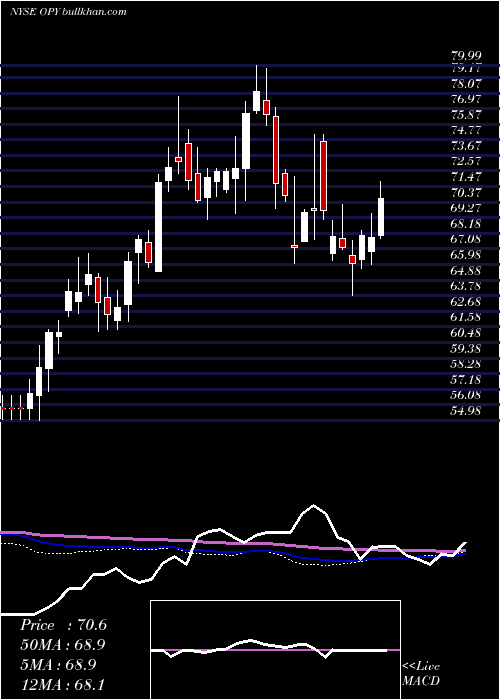Image resolution: width=500 pixels, height=700 pixels.
Task: Click the long red candle below 74.77 level
Action: coord(323,175)
